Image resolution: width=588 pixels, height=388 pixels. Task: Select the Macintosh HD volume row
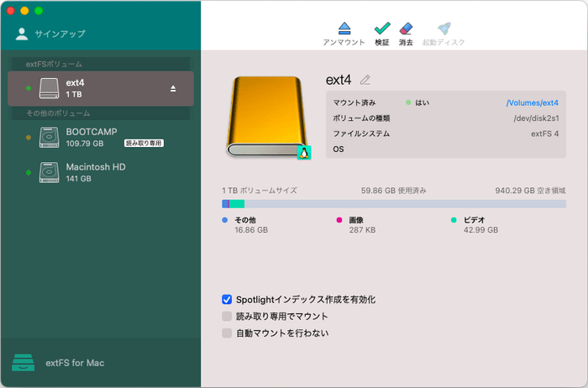(101, 172)
